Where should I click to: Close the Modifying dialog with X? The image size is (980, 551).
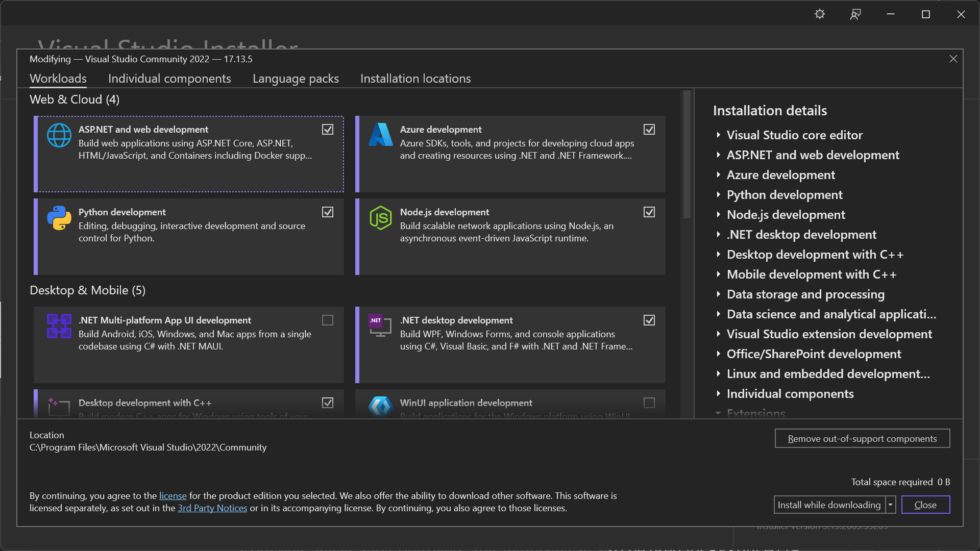[x=953, y=59]
